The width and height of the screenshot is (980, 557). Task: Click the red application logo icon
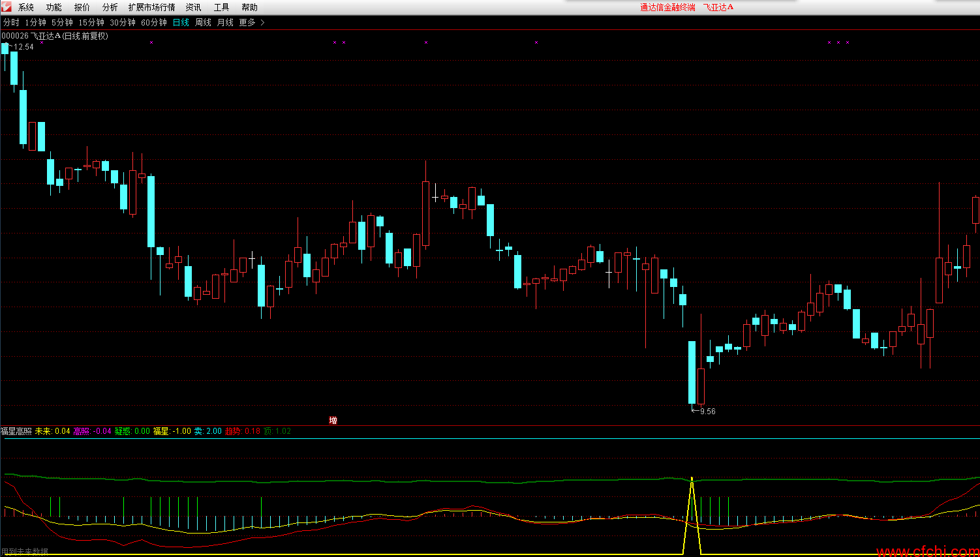tap(6, 7)
